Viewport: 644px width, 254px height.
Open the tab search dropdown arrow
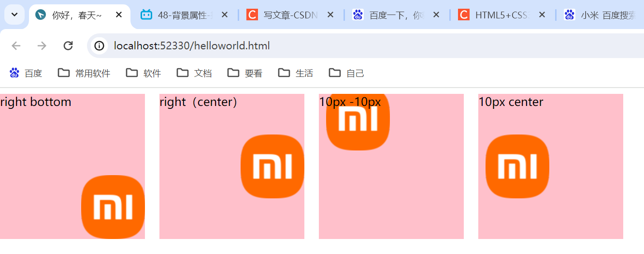(14, 15)
